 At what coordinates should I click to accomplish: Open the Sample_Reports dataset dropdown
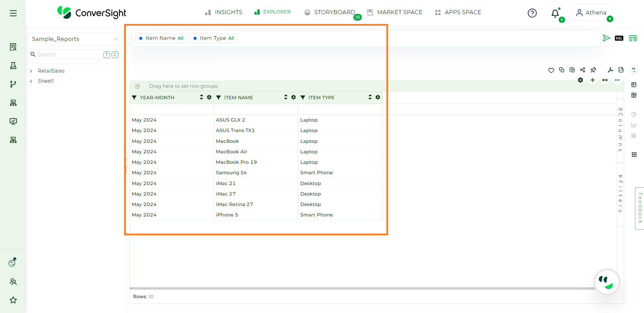pos(75,39)
